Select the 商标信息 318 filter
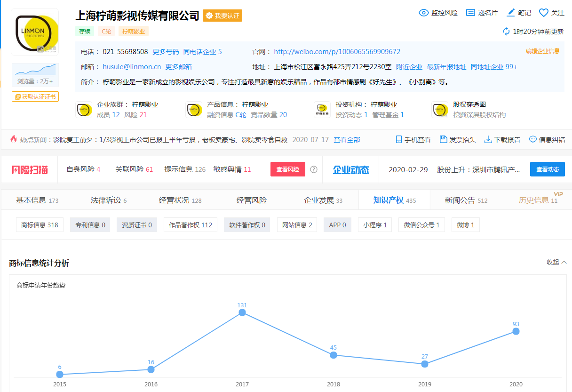 [x=40, y=225]
